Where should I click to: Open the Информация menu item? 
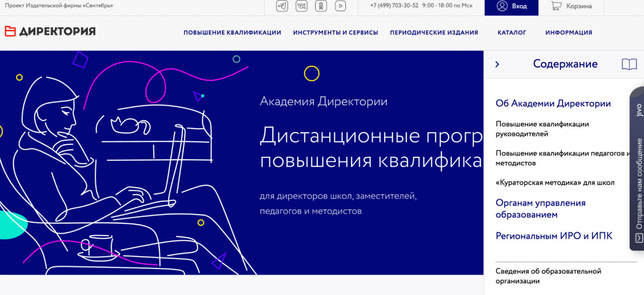click(569, 33)
